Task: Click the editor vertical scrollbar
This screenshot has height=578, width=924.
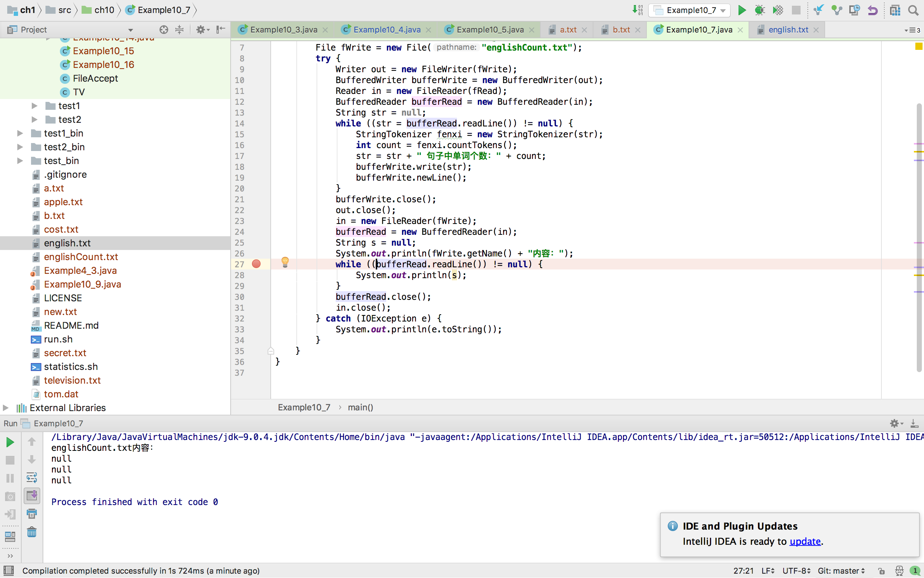Action: point(919,237)
